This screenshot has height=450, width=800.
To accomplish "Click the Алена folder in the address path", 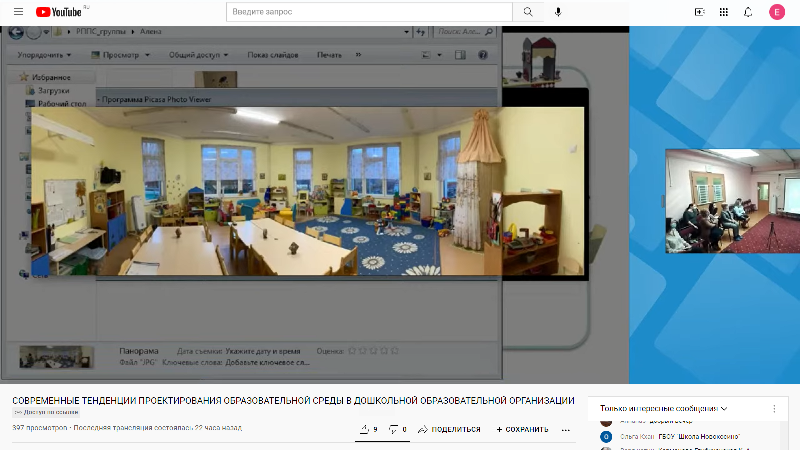I will coord(151,32).
